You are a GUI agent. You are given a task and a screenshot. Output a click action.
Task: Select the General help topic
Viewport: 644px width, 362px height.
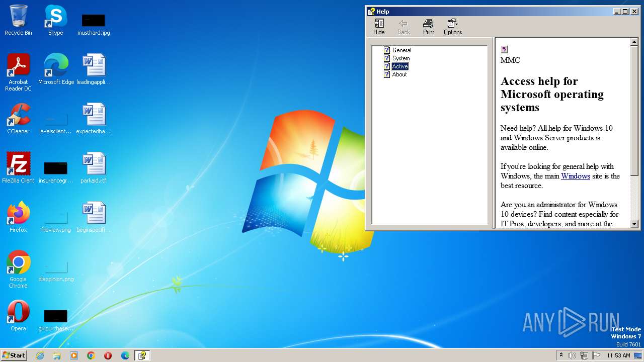coord(401,50)
